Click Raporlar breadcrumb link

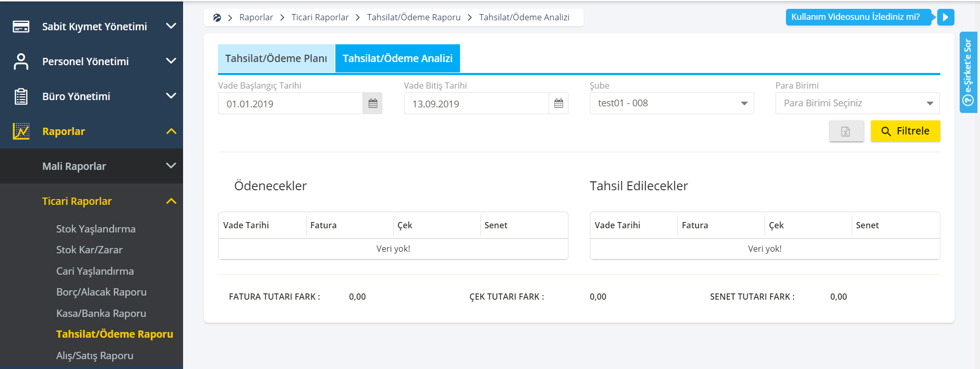pos(256,17)
